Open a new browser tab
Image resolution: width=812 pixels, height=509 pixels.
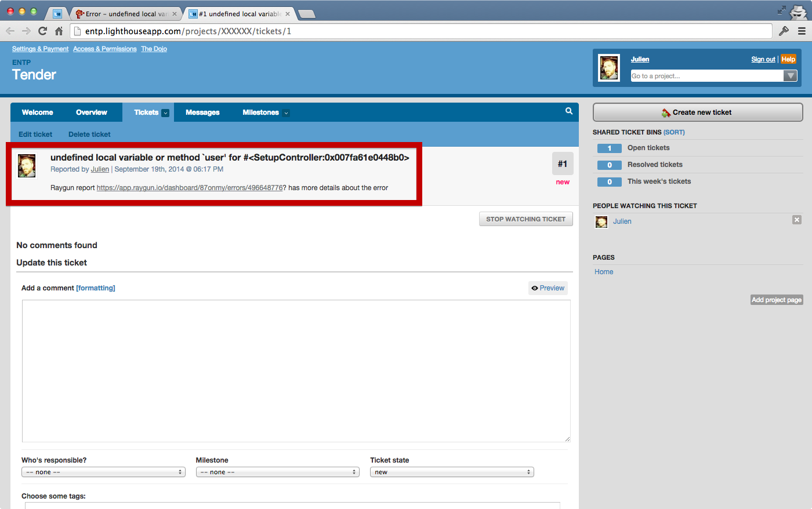[x=307, y=14]
